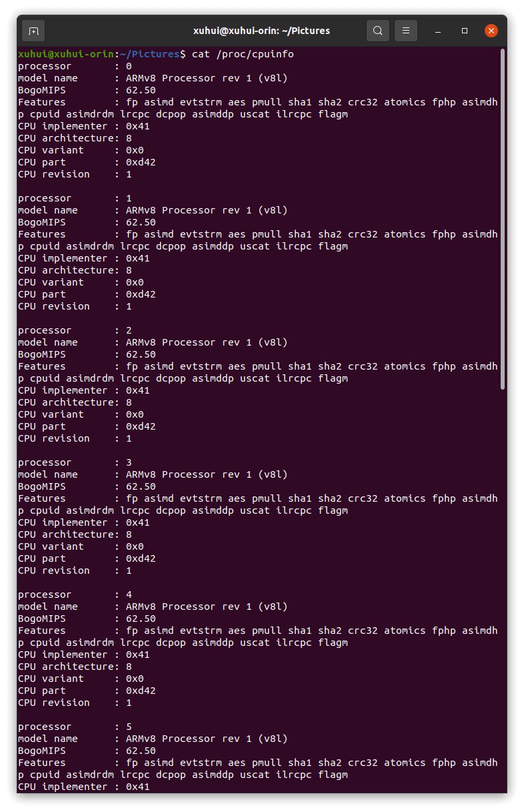This screenshot has height=812, width=524.
Task: Click the 'processor : 4' line
Action: pyautogui.click(x=75, y=594)
